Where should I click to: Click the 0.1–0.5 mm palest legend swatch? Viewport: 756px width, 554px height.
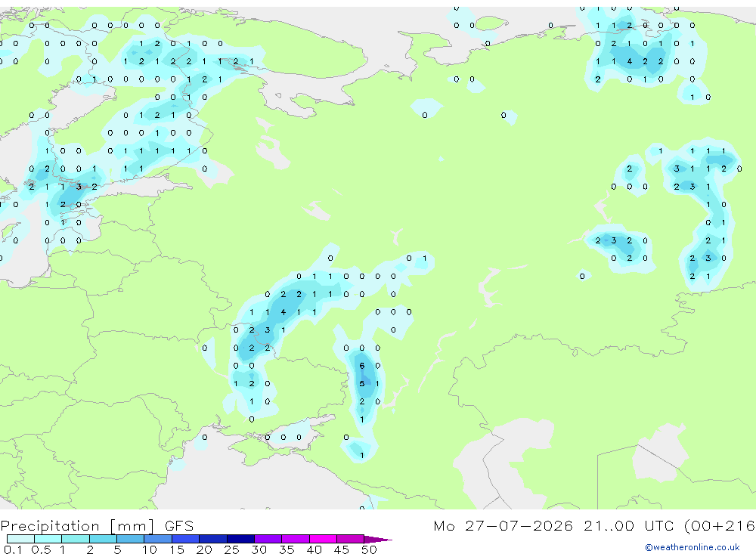(x=20, y=539)
